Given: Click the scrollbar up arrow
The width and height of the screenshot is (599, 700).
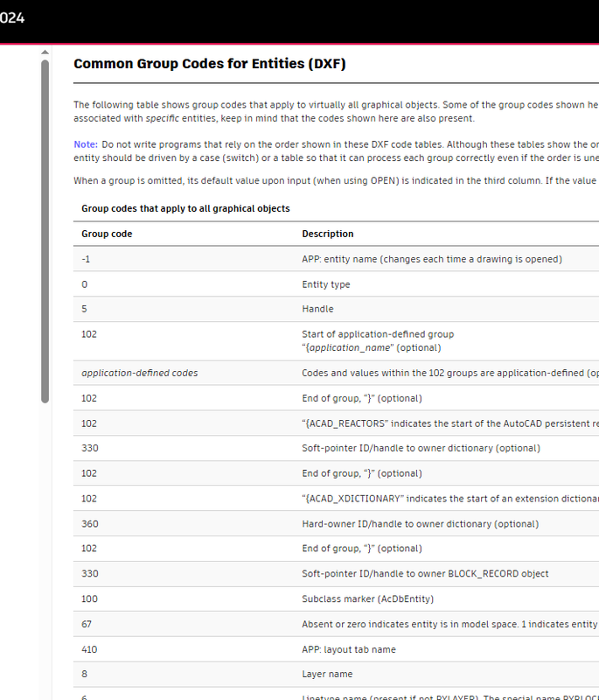Looking at the screenshot, I should pos(45,51).
